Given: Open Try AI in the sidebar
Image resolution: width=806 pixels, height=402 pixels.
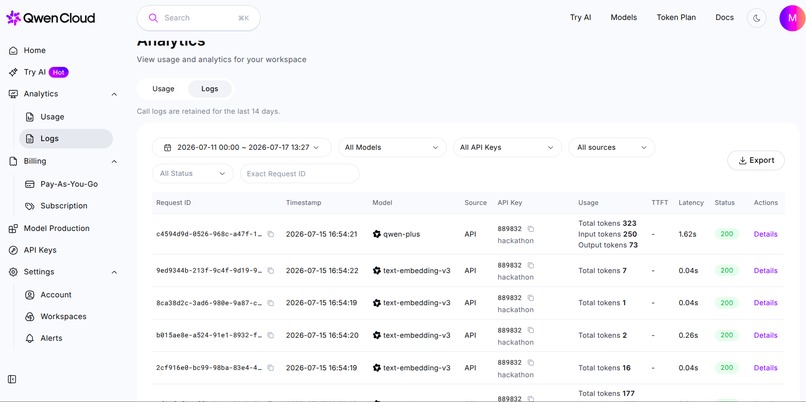Looking at the screenshot, I should pos(34,72).
